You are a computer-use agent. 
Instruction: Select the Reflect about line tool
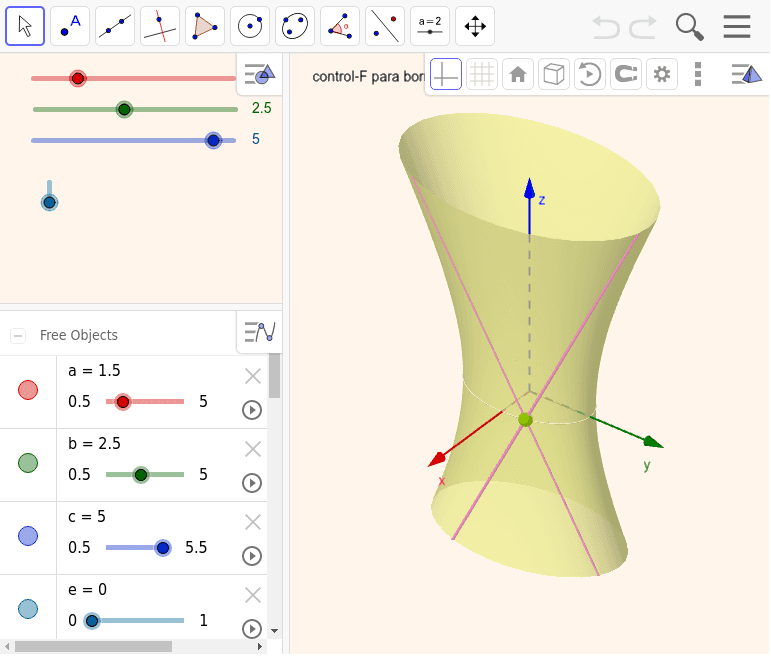(385, 26)
